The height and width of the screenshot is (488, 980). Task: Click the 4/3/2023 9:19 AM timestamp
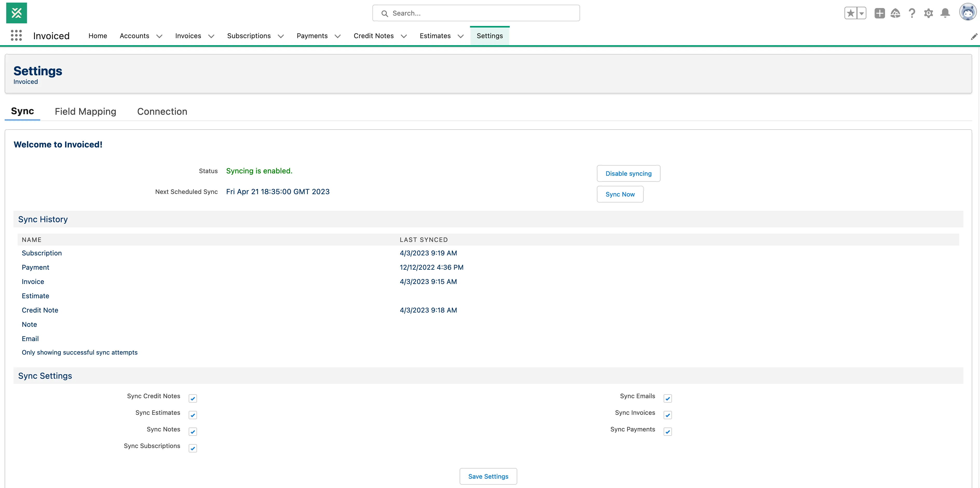(428, 253)
